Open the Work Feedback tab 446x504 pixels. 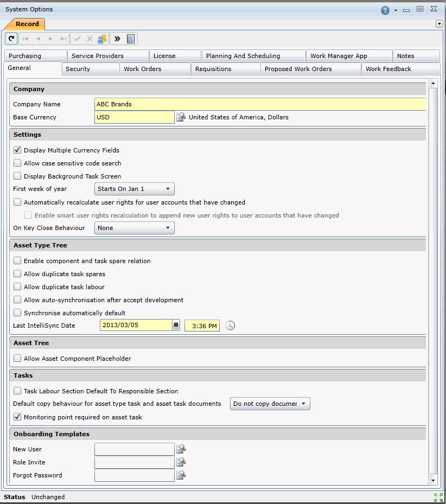pos(401,69)
